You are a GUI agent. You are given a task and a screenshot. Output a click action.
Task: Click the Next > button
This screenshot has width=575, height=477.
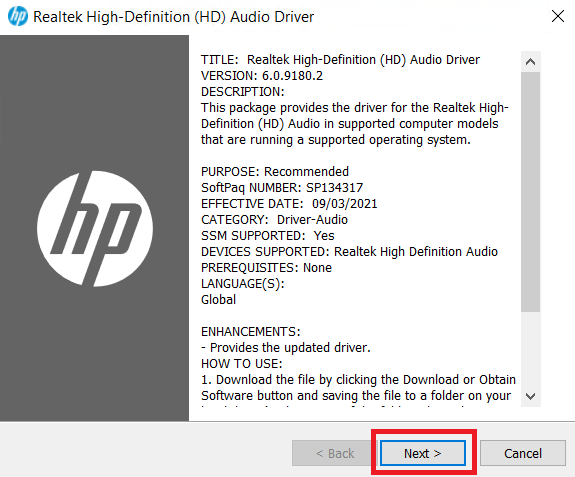(x=423, y=453)
